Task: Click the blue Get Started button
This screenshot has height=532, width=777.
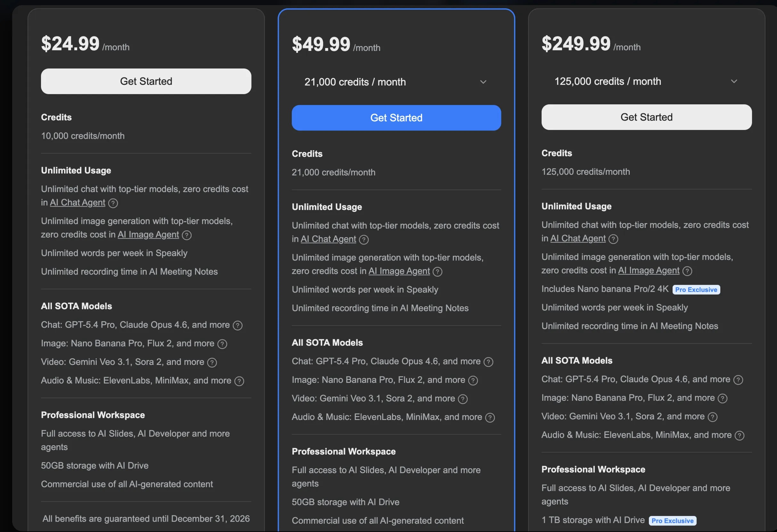Action: [x=396, y=117]
